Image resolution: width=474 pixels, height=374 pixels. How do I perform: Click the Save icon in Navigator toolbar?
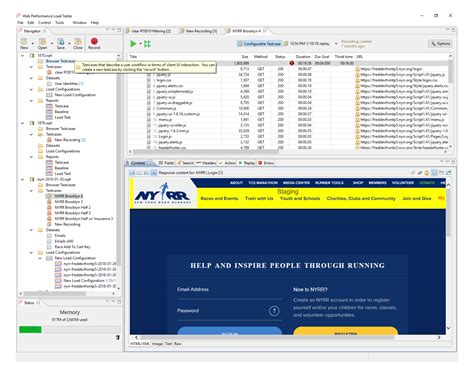tap(61, 43)
